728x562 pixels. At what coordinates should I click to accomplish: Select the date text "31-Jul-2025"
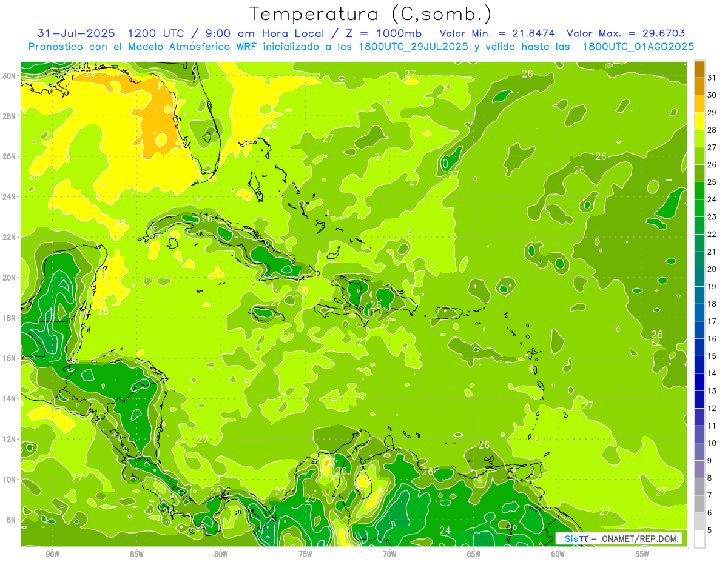77,33
